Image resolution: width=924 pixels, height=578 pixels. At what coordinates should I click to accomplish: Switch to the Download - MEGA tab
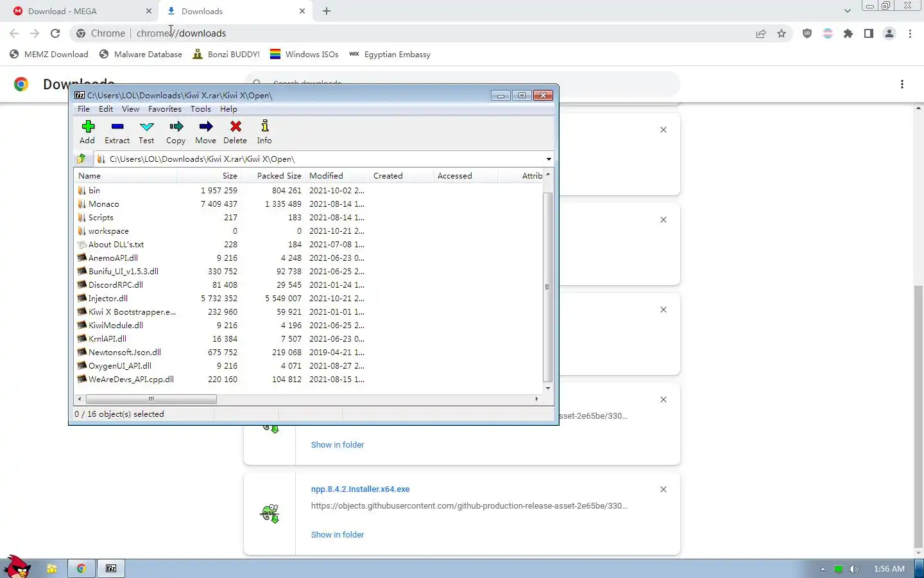pos(80,12)
